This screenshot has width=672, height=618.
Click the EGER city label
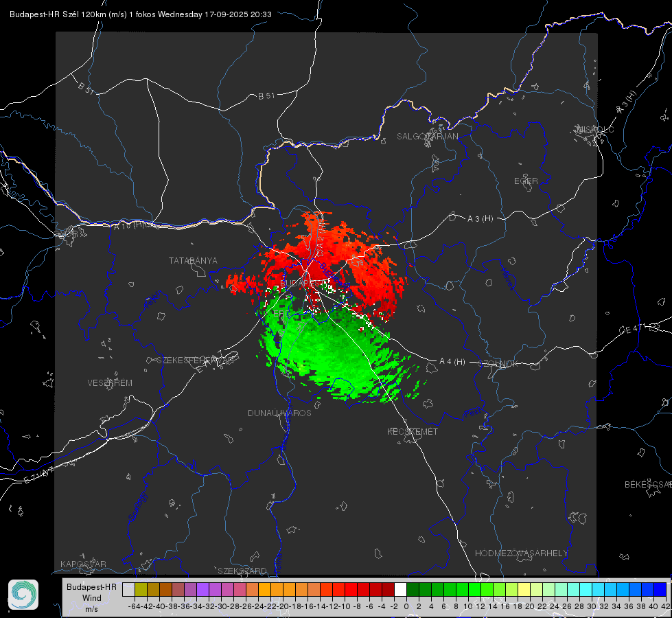coord(526,181)
